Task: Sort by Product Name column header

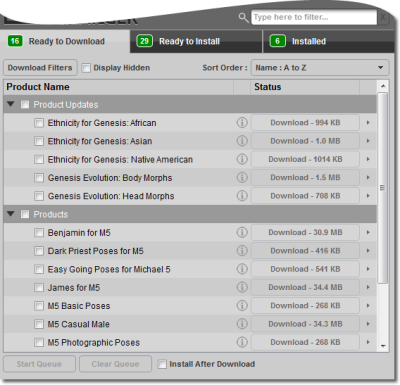Action: [x=118, y=87]
